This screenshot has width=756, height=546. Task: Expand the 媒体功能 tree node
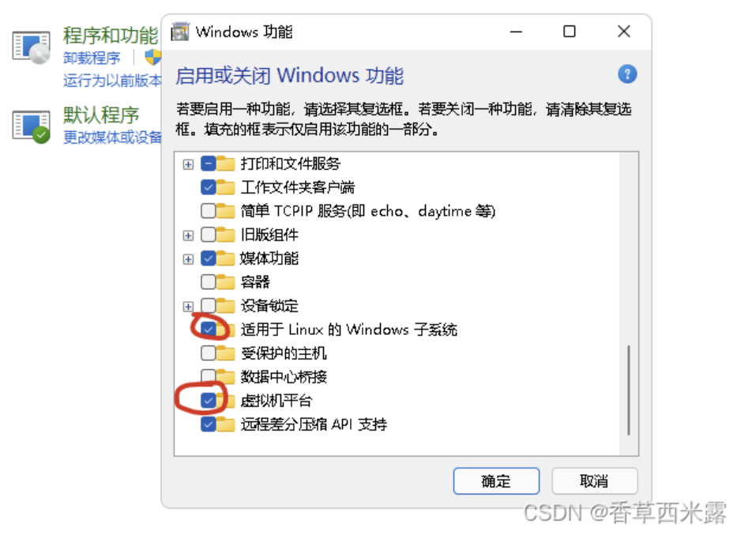(x=188, y=259)
